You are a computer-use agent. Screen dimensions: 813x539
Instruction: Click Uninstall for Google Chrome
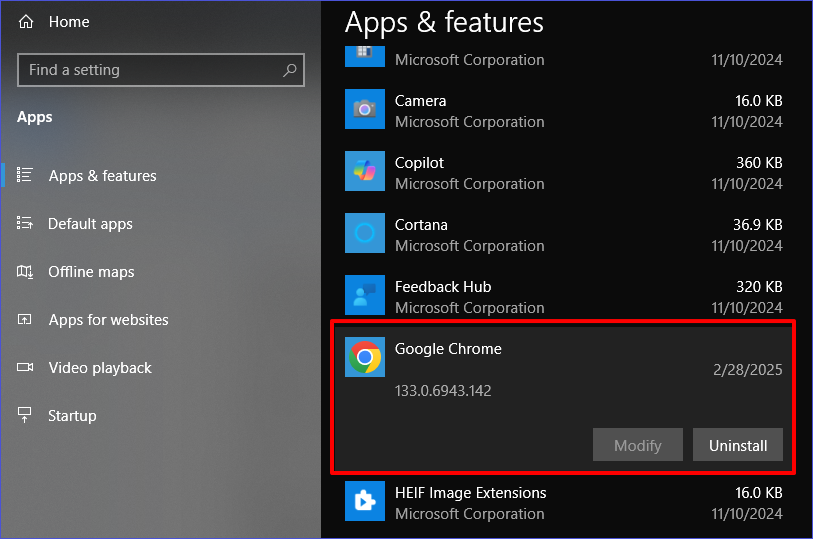click(x=738, y=445)
